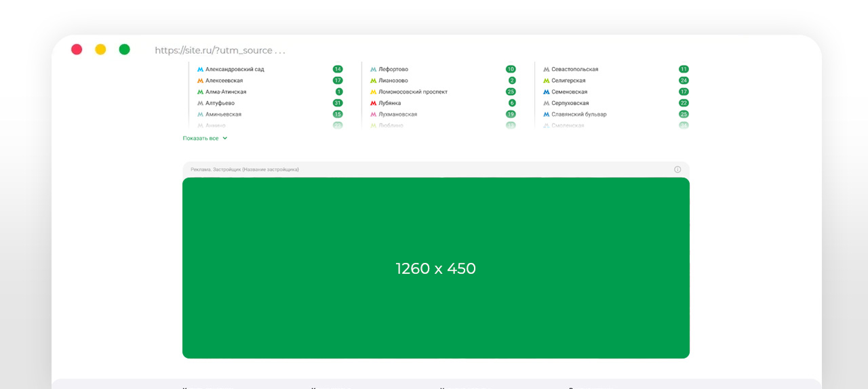Click the grey metro icon beside Севастопольская

[546, 69]
